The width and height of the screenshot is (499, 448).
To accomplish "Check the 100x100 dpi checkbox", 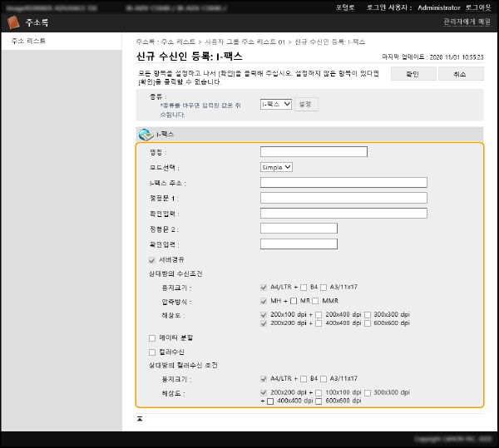I will click(319, 391).
